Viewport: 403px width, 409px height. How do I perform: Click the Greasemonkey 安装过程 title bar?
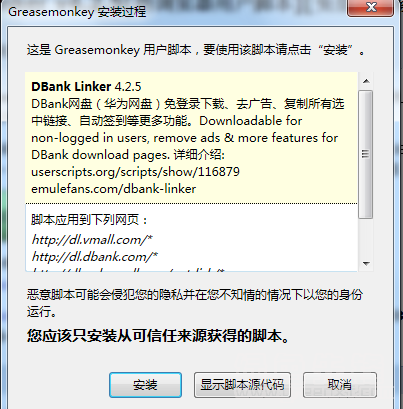(x=77, y=12)
